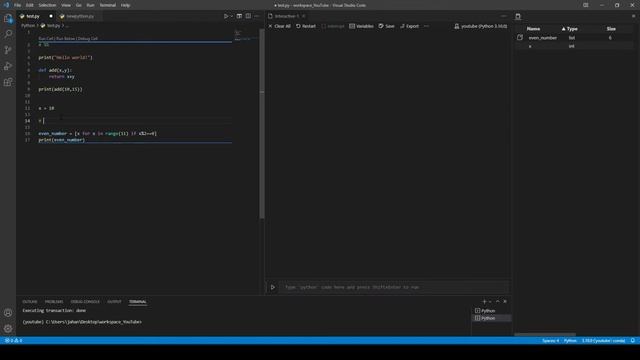
Task: Click the unsaved dot on test.py tab
Action: pyautogui.click(x=51, y=16)
